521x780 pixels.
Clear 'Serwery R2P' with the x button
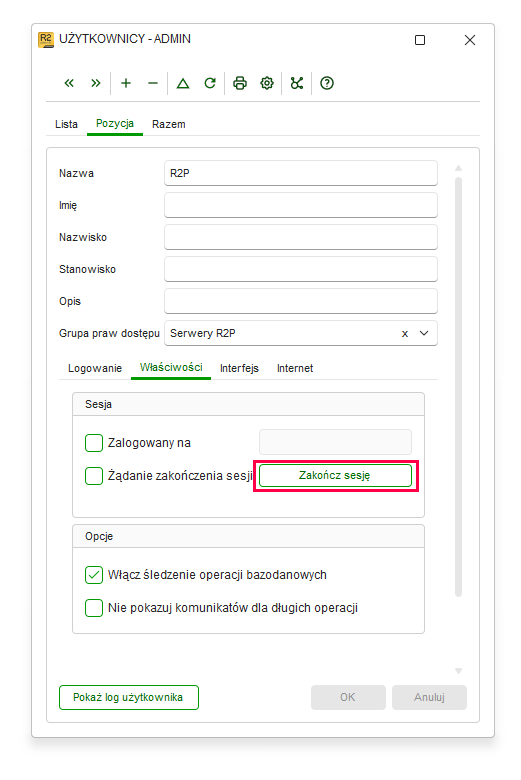click(405, 334)
